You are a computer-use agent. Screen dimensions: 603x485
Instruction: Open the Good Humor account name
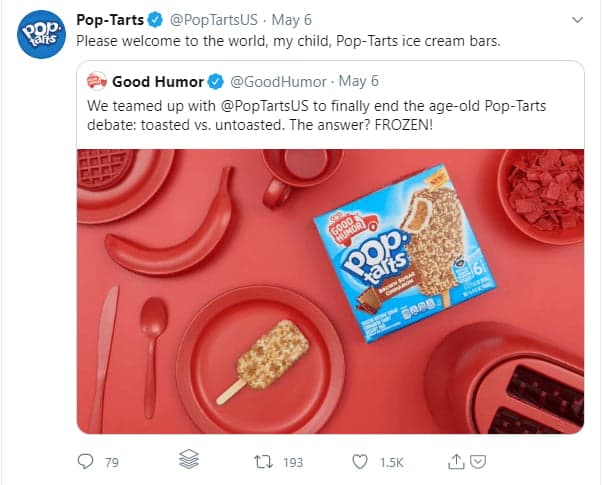(158, 80)
